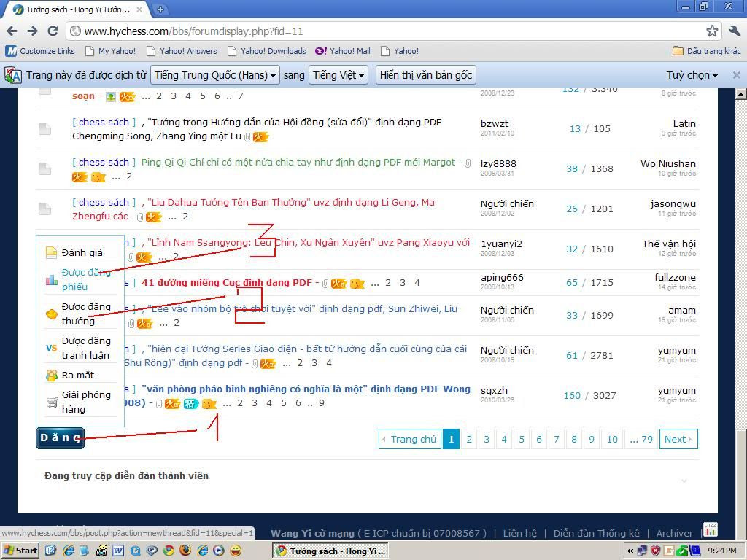View the profile of author bzwzt
The image size is (747, 560).
[495, 123]
